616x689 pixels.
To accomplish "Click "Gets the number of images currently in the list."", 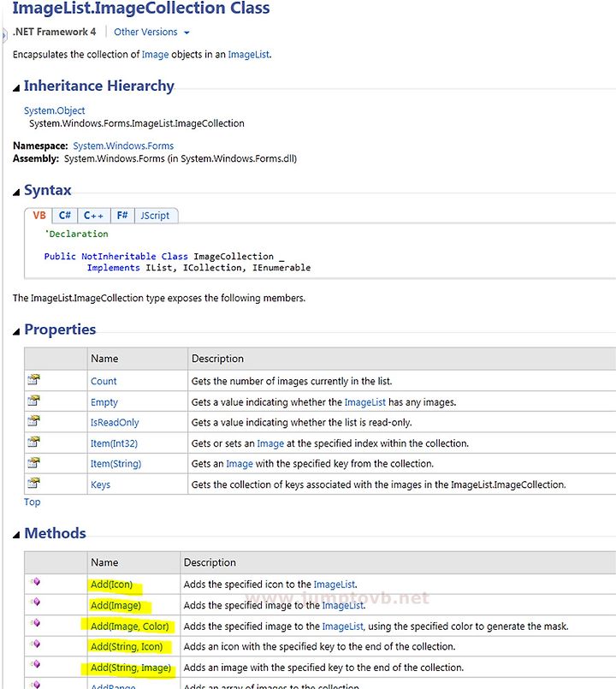I will [x=291, y=381].
